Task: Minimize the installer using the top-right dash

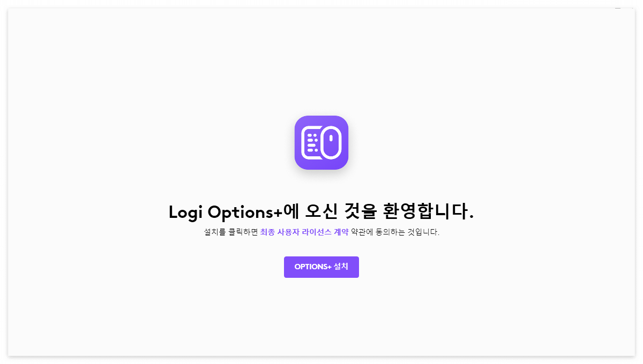Action: tap(617, 8)
